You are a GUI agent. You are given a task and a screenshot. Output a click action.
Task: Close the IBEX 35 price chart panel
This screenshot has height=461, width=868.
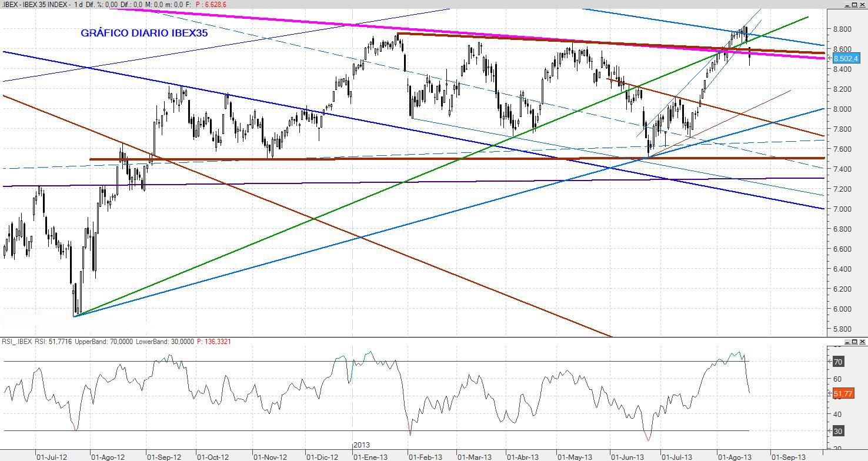(862, 5)
